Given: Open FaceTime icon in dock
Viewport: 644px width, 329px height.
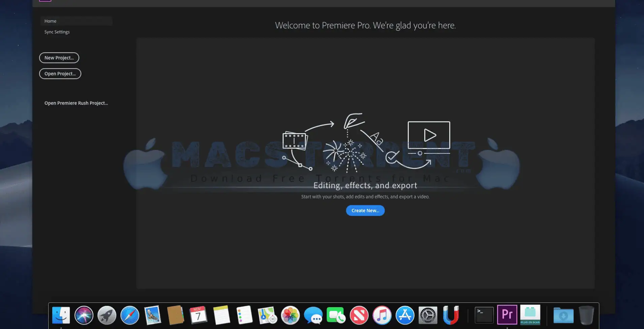Looking at the screenshot, I should (x=336, y=315).
